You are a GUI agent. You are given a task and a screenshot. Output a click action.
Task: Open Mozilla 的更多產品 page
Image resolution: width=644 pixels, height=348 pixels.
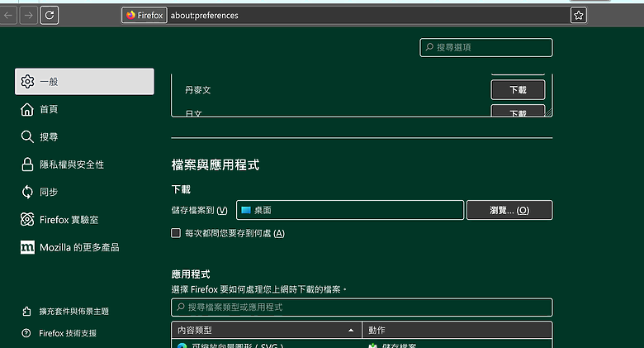[x=84, y=247]
